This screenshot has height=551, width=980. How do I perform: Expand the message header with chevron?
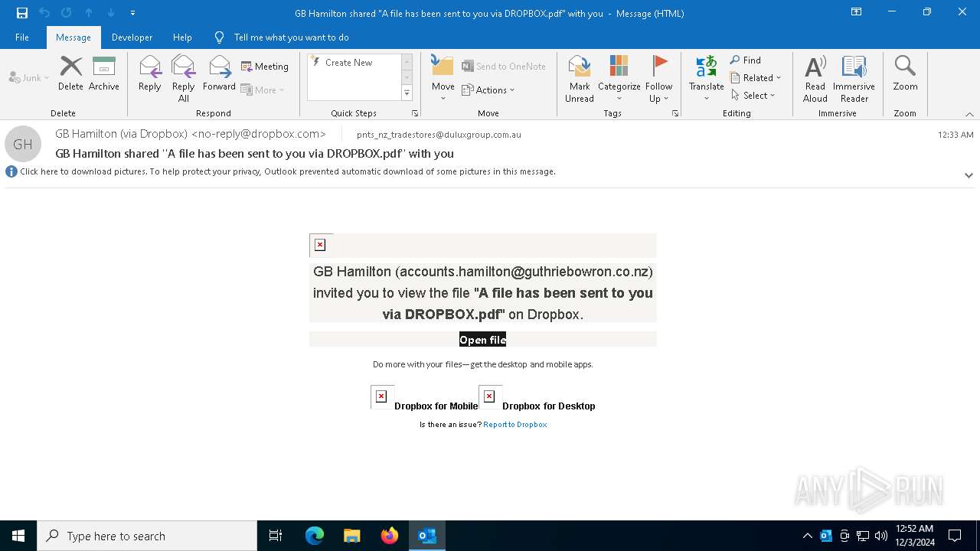(969, 175)
